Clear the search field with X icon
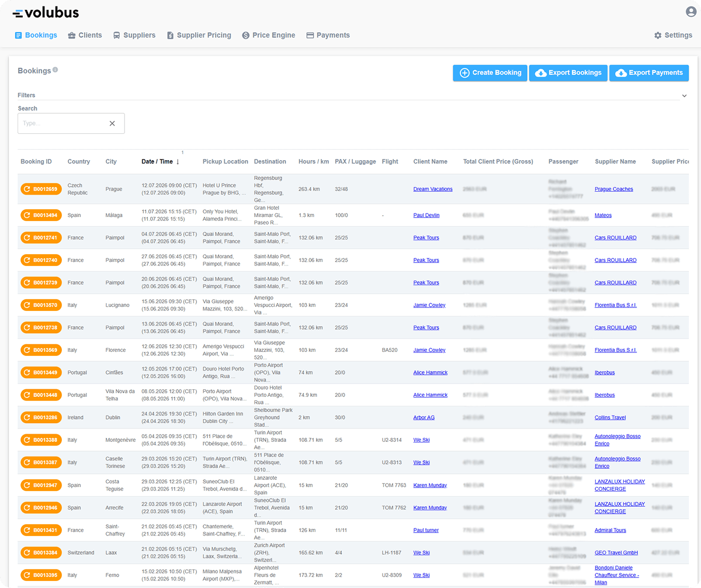This screenshot has height=588, width=701. click(112, 123)
